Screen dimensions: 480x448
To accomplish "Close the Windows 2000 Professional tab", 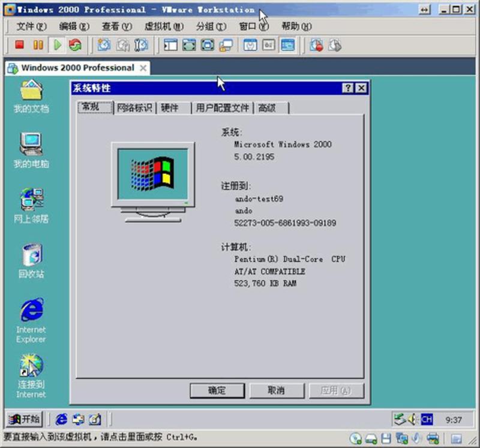I will pos(143,68).
